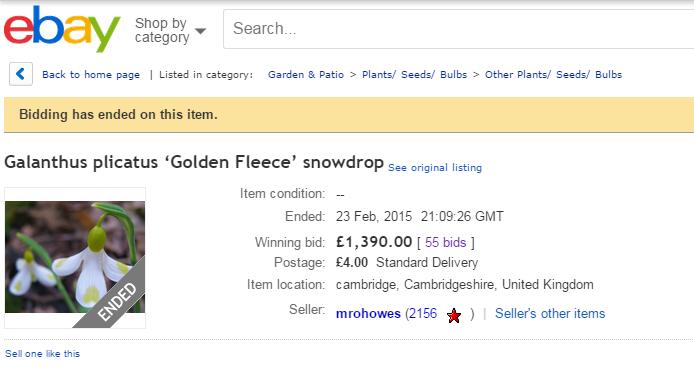Click the blue back arrow button
694x376 pixels.
pyautogui.click(x=21, y=74)
